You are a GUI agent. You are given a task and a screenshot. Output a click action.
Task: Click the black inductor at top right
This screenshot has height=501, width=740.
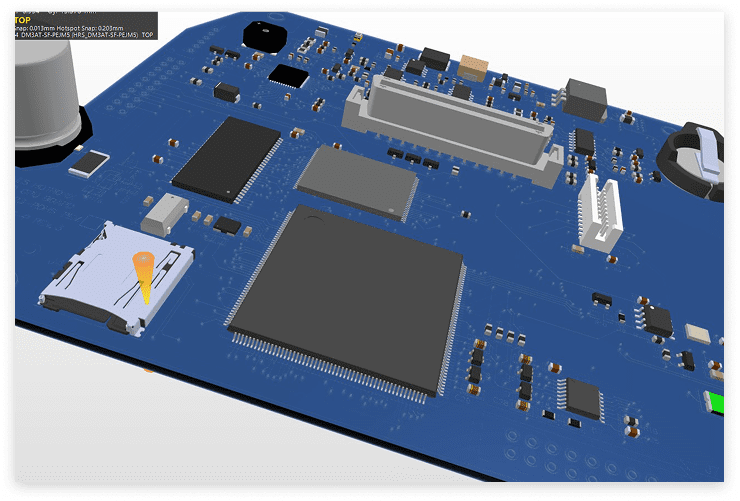pyautogui.click(x=585, y=97)
